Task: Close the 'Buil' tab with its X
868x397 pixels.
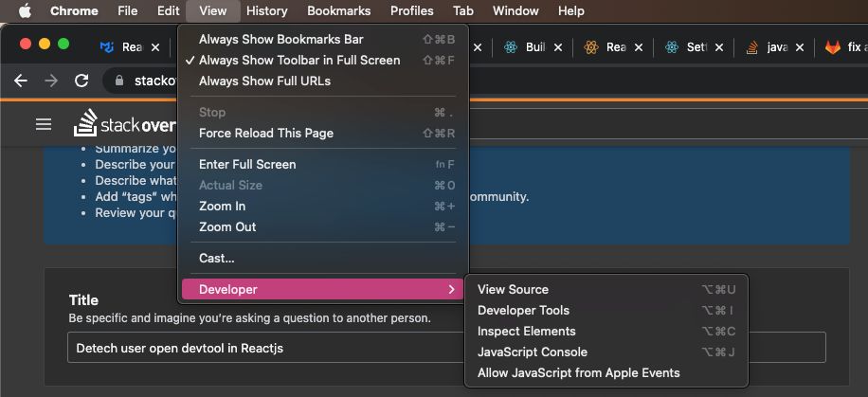Action: pos(558,47)
